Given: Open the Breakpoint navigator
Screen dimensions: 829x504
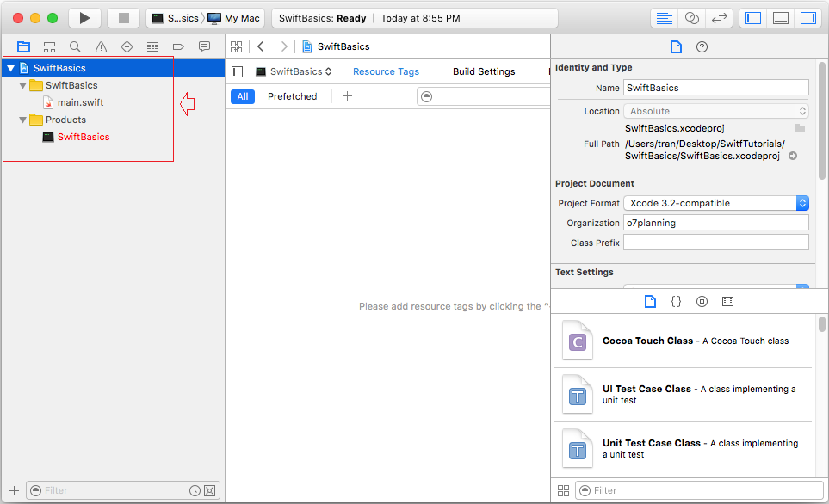Looking at the screenshot, I should click(178, 46).
